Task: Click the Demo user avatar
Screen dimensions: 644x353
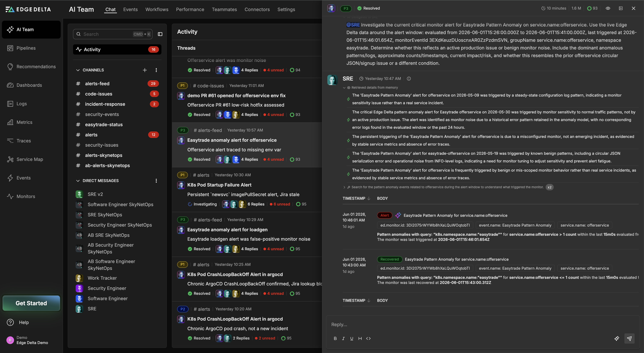Action: (x=10, y=340)
